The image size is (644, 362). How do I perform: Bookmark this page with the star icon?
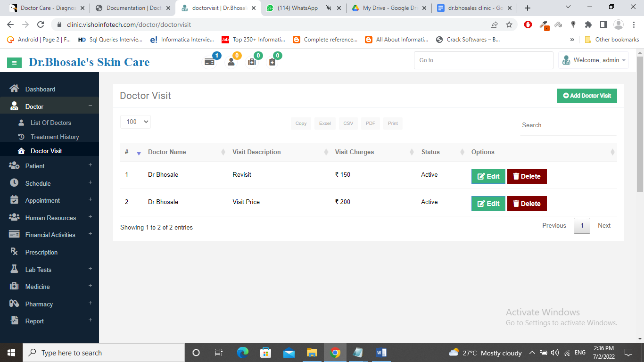click(x=509, y=25)
